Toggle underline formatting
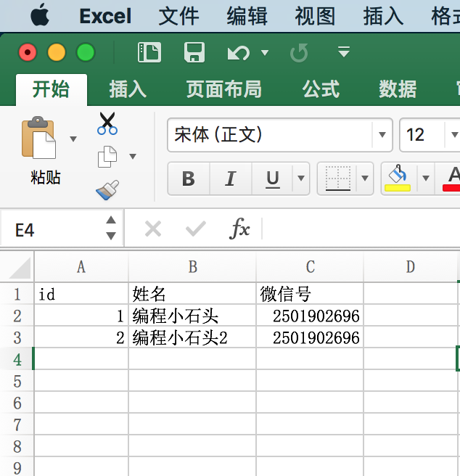This screenshot has width=460, height=476. (x=272, y=178)
